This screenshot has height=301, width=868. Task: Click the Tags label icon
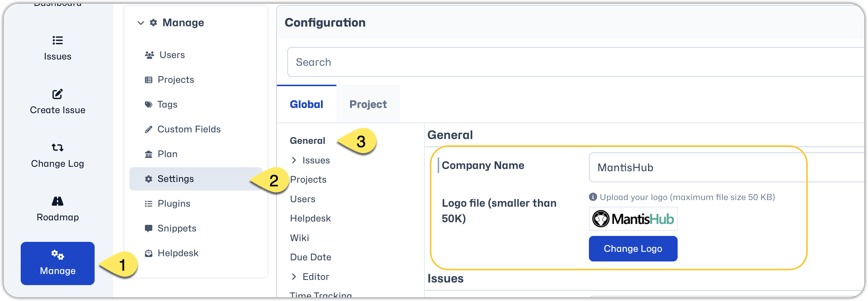point(149,105)
